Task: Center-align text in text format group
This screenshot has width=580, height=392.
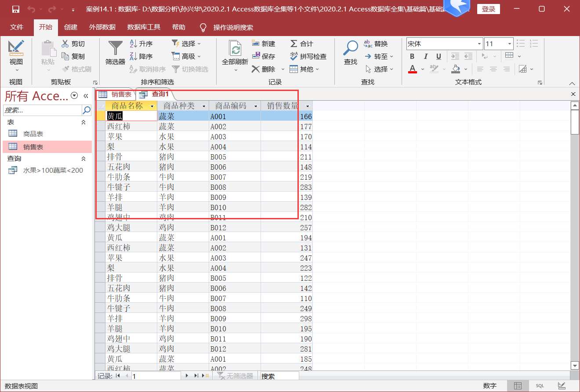Action: click(x=493, y=69)
